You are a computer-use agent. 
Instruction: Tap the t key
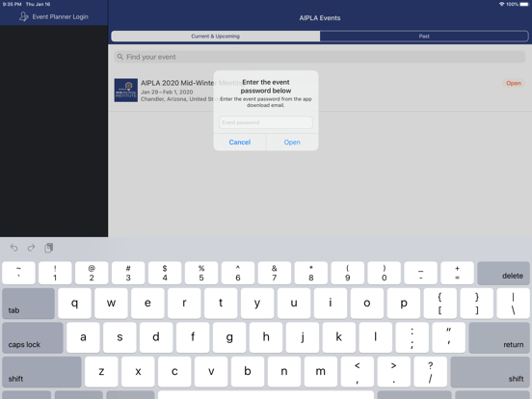coord(221,304)
